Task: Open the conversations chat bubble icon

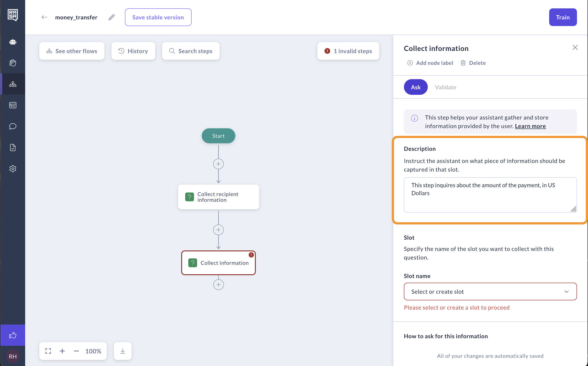Action: coord(13,126)
